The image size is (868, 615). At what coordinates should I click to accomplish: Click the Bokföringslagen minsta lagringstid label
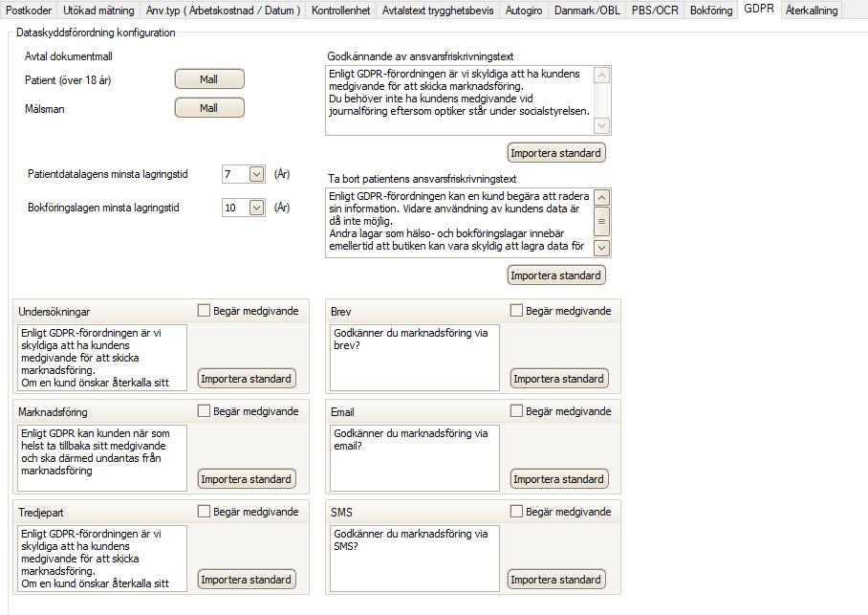pos(103,208)
